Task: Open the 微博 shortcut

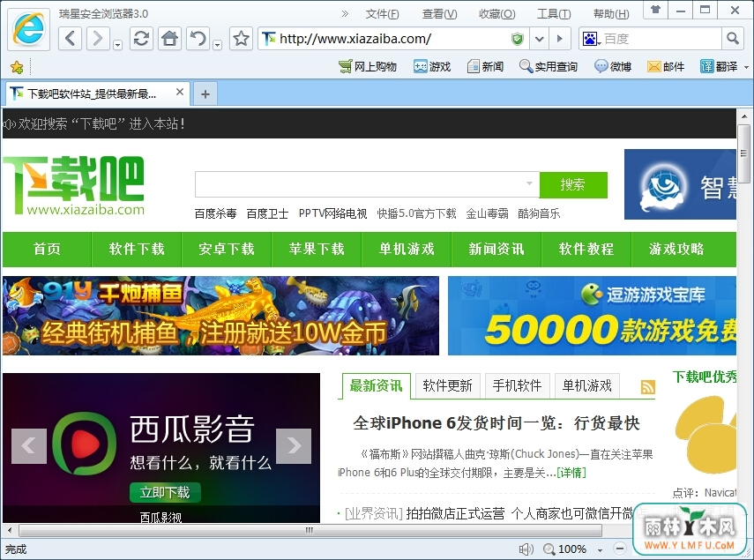Action: pos(613,67)
